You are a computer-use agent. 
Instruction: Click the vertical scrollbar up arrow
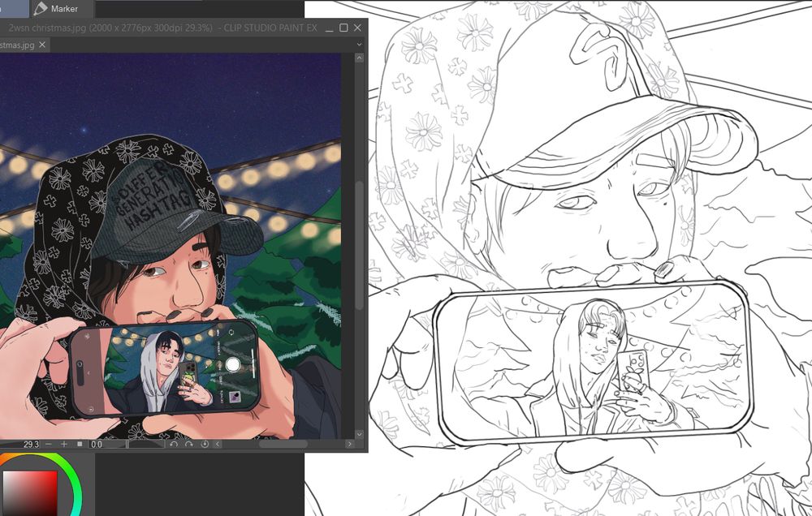tap(359, 58)
